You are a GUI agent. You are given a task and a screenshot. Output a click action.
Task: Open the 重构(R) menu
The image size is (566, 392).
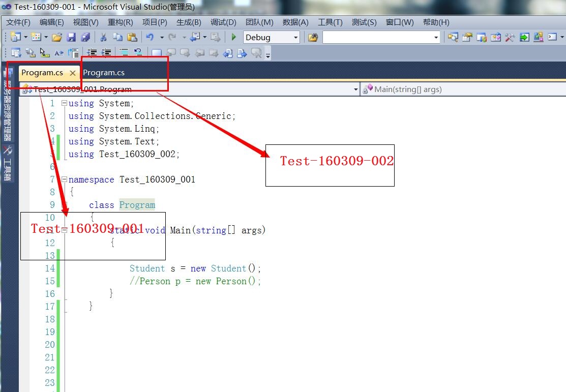(x=120, y=22)
